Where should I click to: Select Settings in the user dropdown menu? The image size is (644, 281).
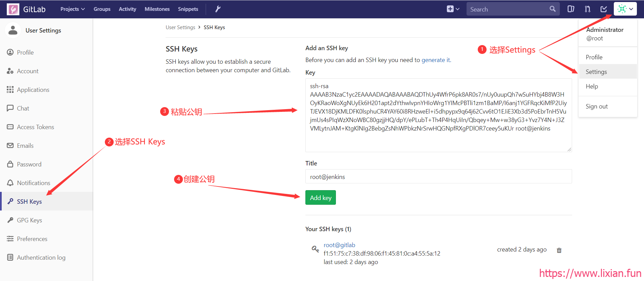(608, 72)
